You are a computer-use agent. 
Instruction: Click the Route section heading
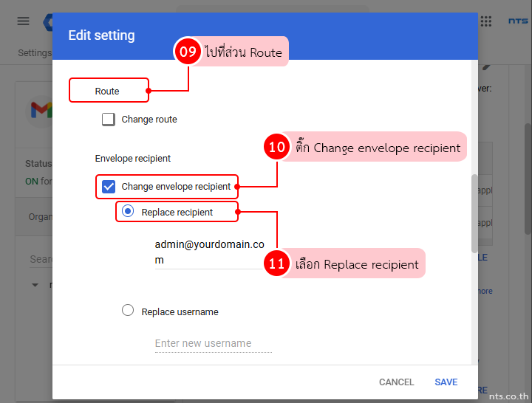pos(107,92)
